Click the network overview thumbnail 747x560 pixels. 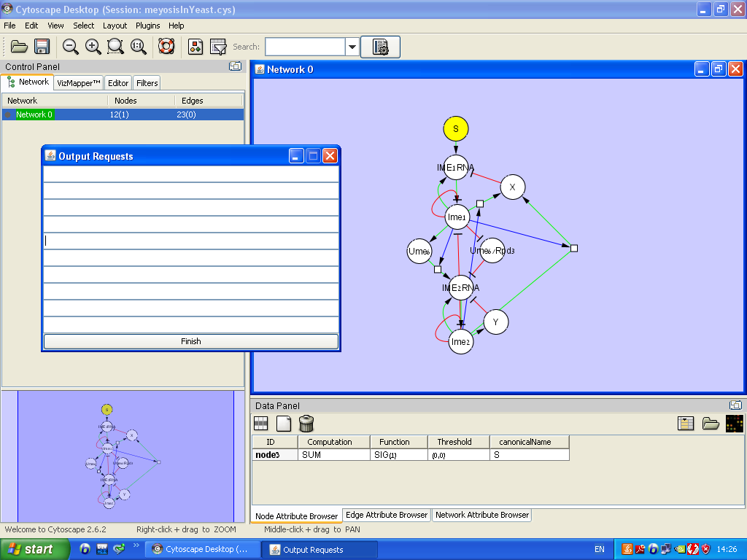125,456
